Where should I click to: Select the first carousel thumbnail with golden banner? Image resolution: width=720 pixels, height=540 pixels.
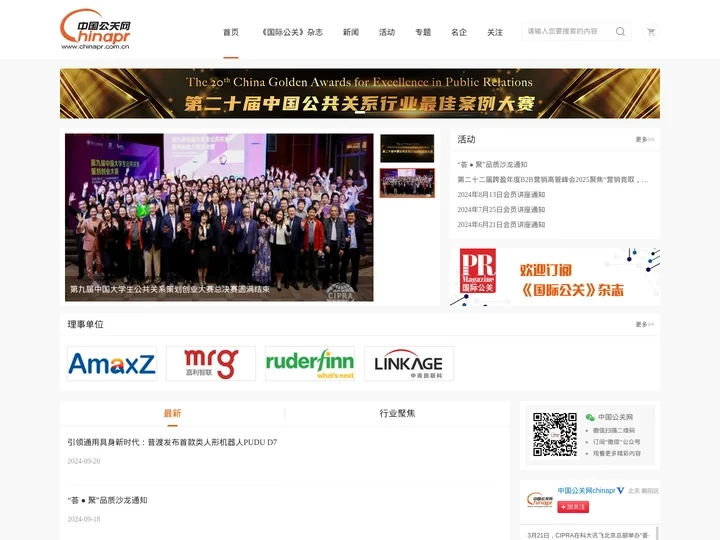(x=407, y=148)
